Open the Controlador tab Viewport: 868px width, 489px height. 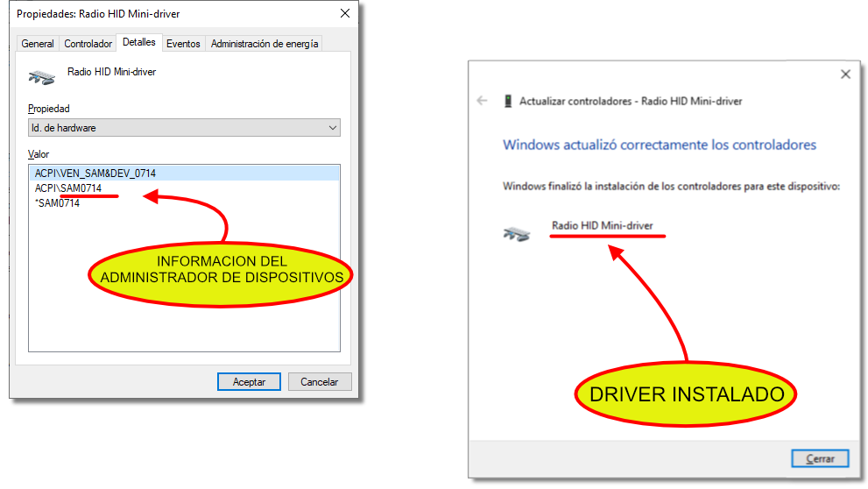(88, 44)
